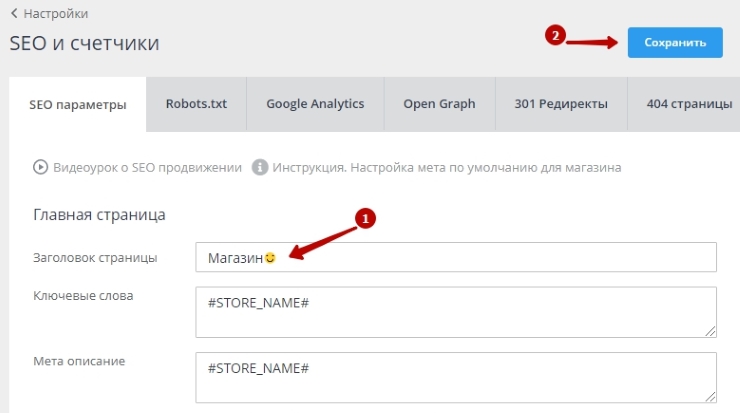Click the Заголовок страницы field label
Image resolution: width=740 pixels, height=413 pixels.
(x=95, y=258)
